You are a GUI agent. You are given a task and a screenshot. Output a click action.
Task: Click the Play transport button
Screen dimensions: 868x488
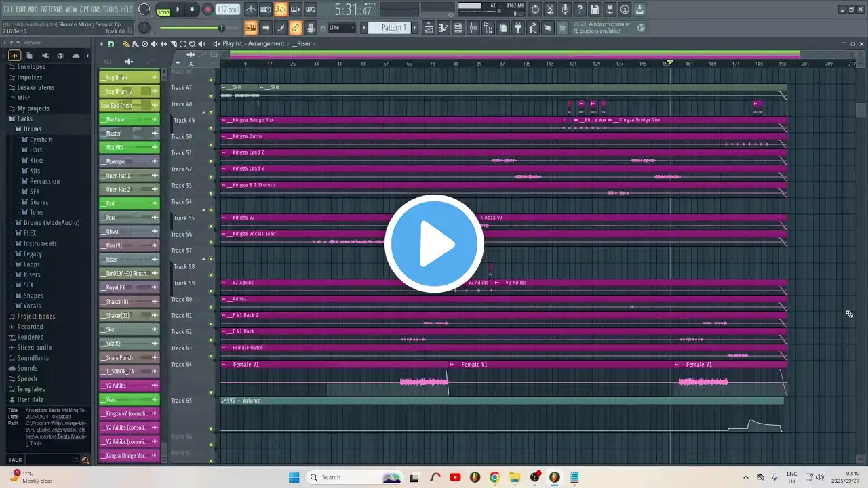pos(178,9)
